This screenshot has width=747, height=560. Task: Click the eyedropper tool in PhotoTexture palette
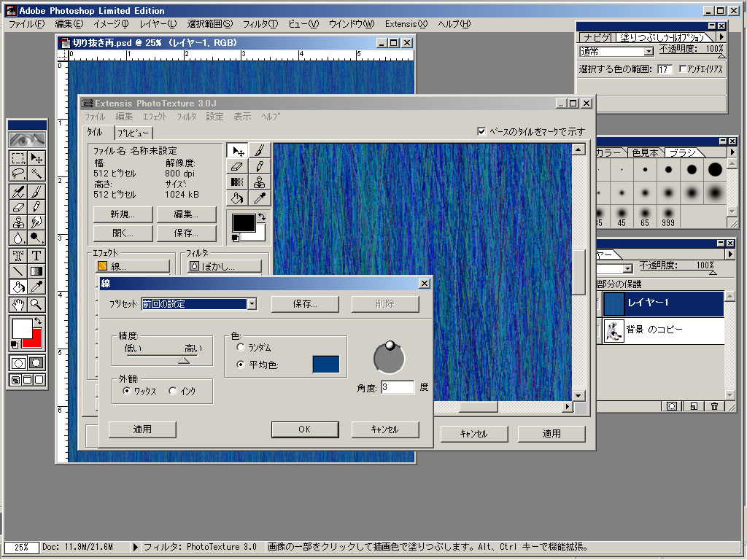(x=260, y=198)
